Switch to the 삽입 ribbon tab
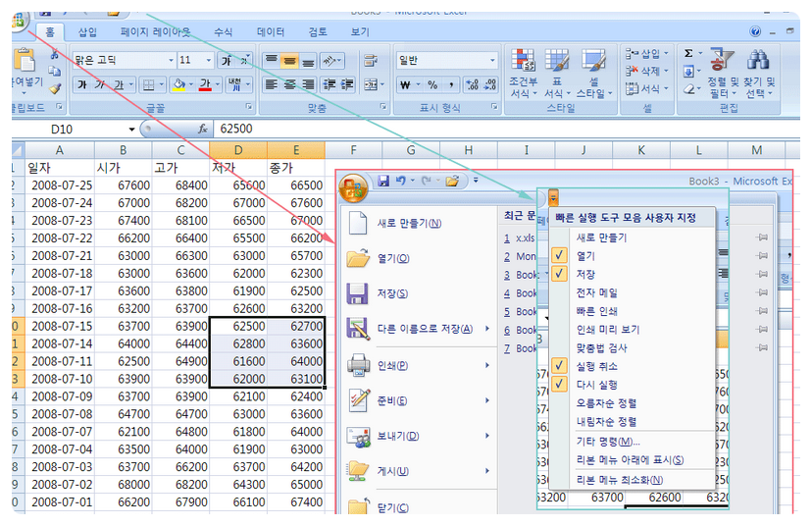The image size is (812, 526). [87, 32]
